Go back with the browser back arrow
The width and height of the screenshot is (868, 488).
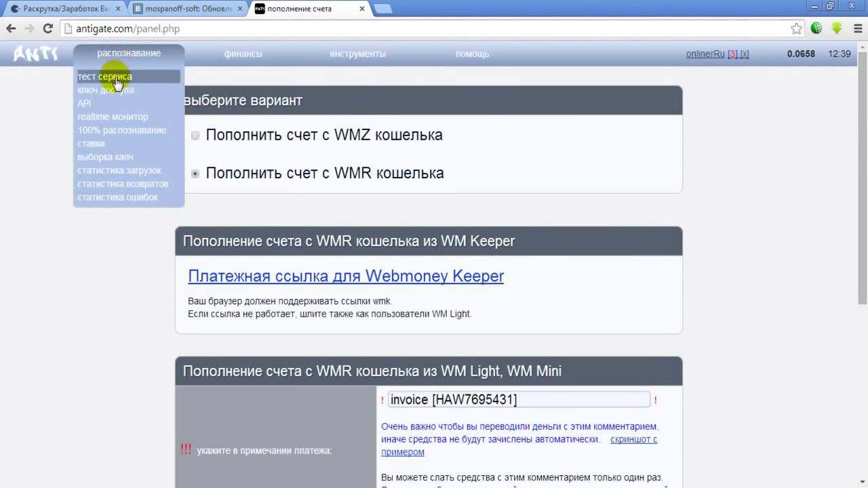pos(11,28)
